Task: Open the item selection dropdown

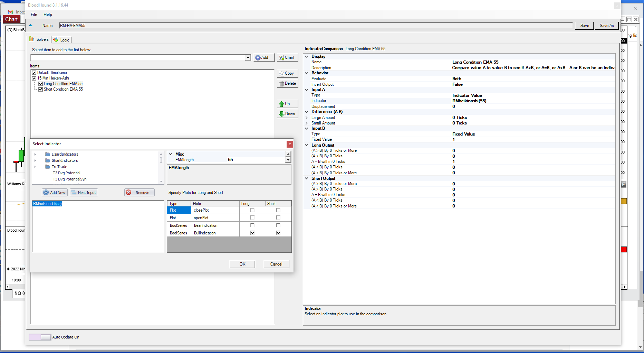Action: (248, 57)
